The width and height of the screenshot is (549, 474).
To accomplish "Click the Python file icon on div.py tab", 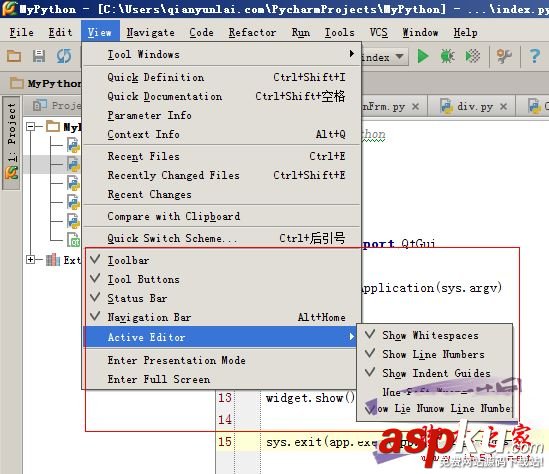I will (446, 106).
